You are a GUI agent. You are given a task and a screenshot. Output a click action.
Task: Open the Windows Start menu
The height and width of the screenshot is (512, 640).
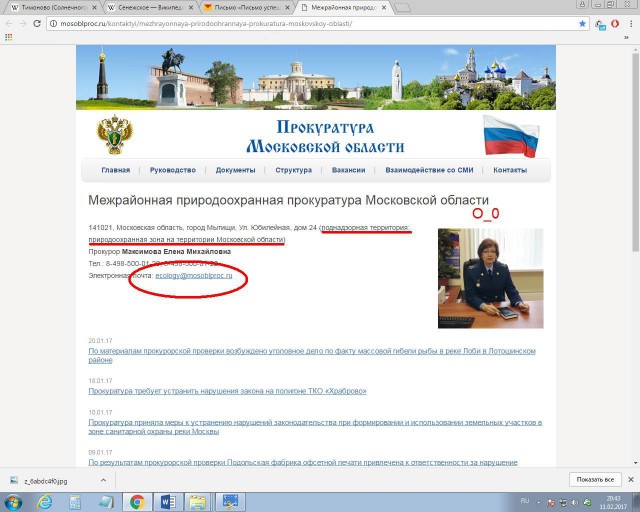pos(13,502)
